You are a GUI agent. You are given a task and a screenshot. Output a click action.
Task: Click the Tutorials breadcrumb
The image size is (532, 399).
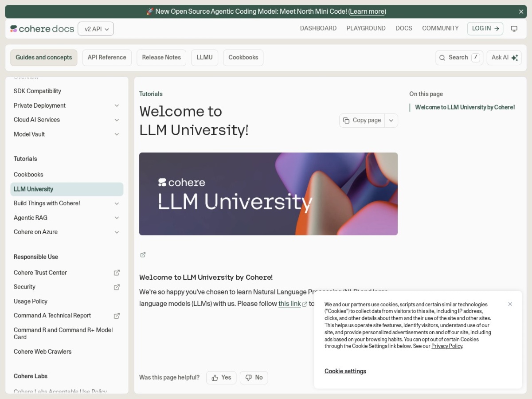(x=151, y=94)
